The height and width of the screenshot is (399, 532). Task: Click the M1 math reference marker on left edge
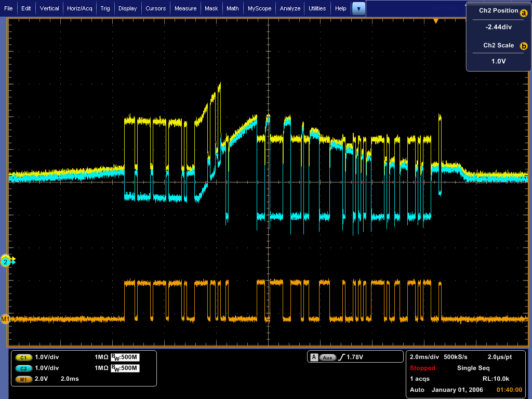[x=6, y=319]
